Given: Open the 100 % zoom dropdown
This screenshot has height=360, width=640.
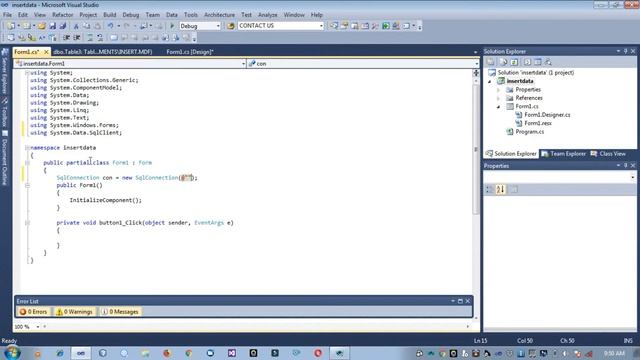Looking at the screenshot, I should [38, 327].
